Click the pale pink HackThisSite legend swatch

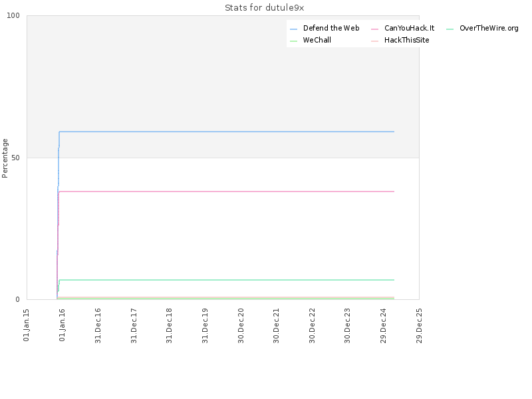375,41
